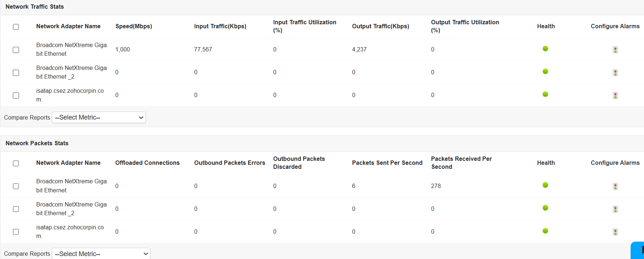This screenshot has width=644, height=259.
Task: Click health status indicator for Broadcom Ethernet traffic
Action: (x=545, y=49)
